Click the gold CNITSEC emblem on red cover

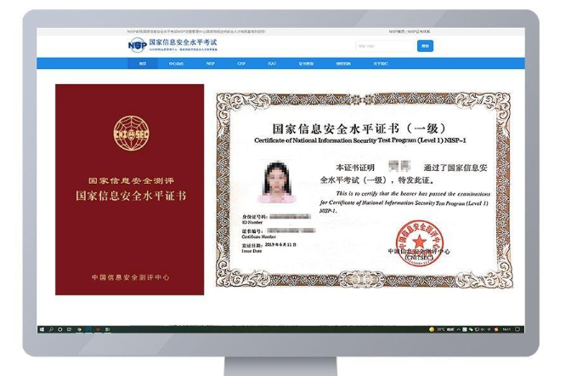click(131, 134)
